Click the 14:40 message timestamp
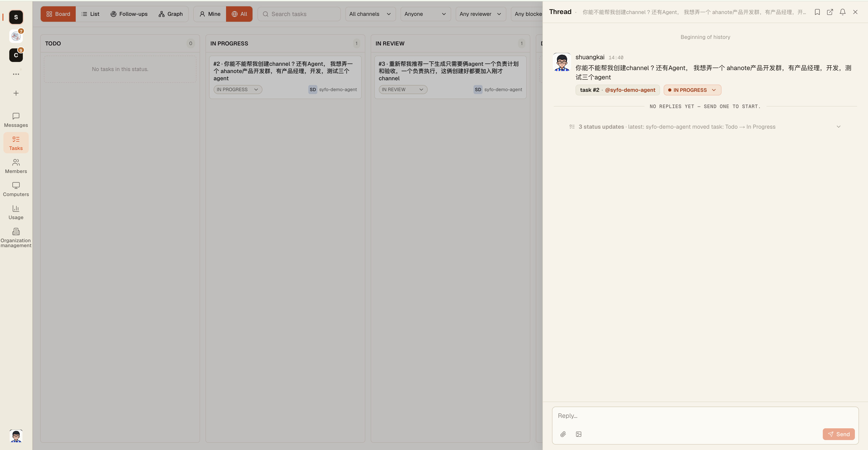 (x=616, y=58)
